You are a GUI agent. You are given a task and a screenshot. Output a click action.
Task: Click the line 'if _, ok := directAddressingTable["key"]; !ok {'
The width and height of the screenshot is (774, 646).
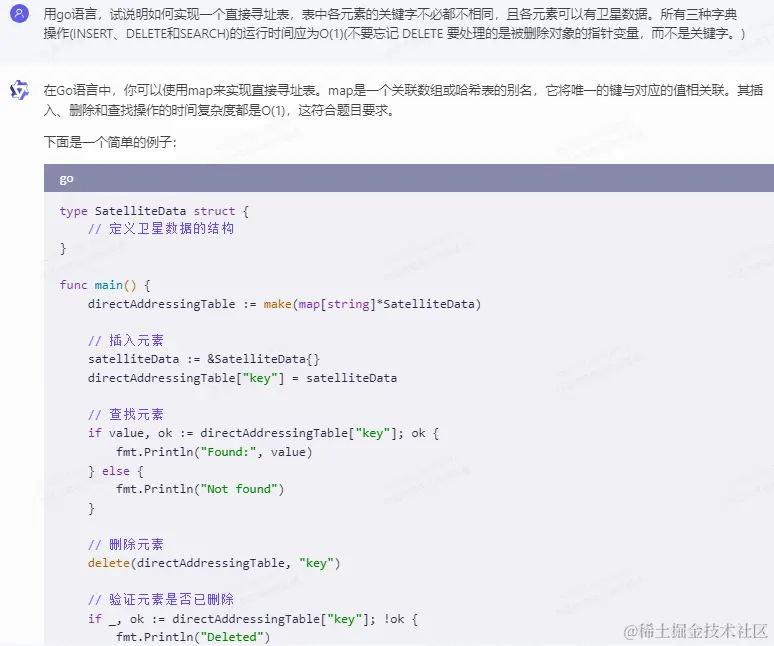tap(253, 619)
